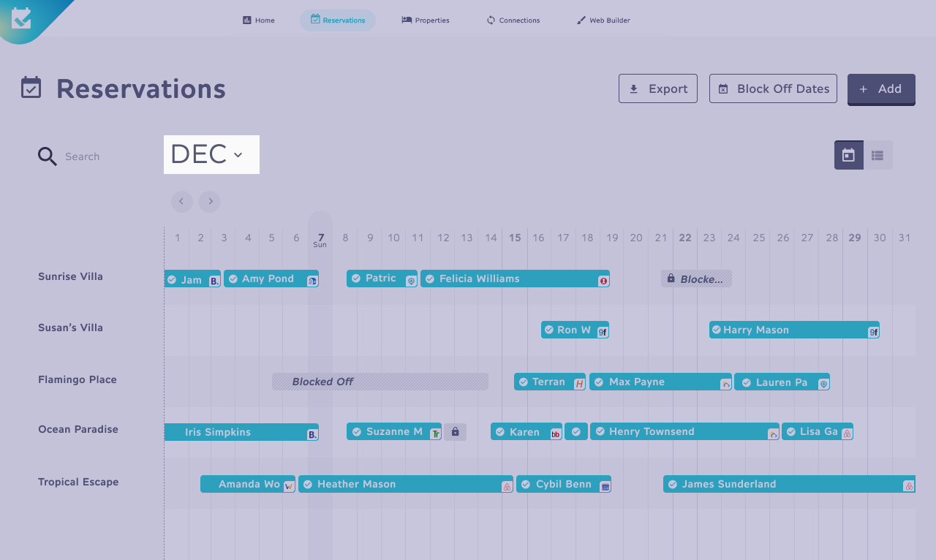Click the Block Off Dates button
The width and height of the screenshot is (936, 560).
click(773, 88)
